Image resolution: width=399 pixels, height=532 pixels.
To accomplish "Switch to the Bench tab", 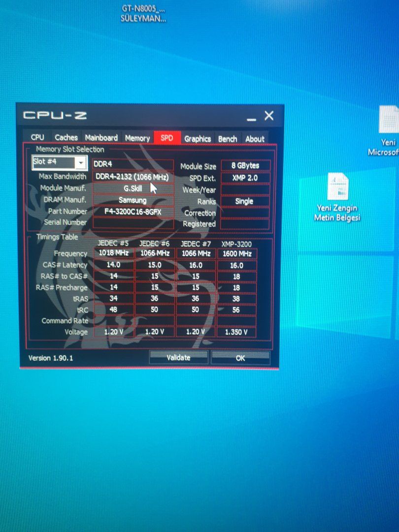I will [227, 139].
